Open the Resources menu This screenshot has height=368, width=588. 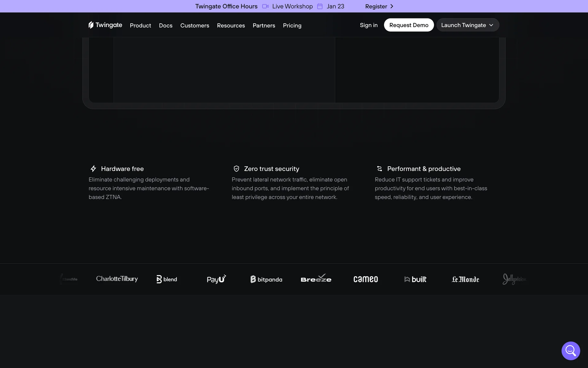tap(231, 25)
